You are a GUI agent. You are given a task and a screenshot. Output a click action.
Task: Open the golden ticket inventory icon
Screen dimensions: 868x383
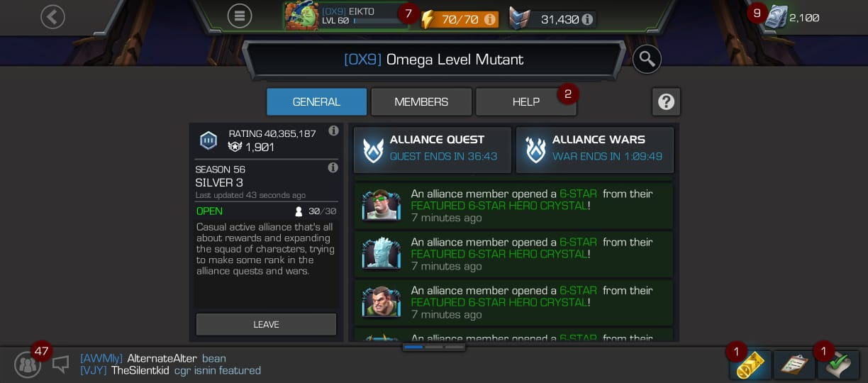coord(750,365)
